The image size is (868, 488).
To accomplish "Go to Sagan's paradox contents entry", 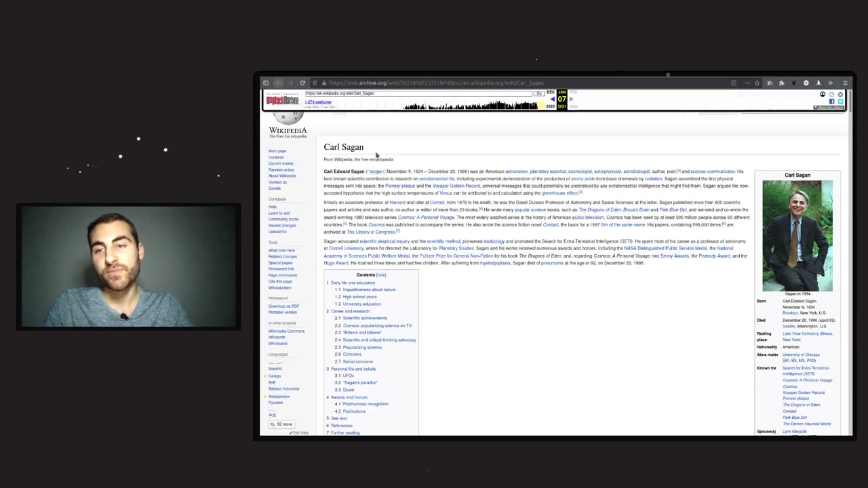I will pyautogui.click(x=360, y=383).
